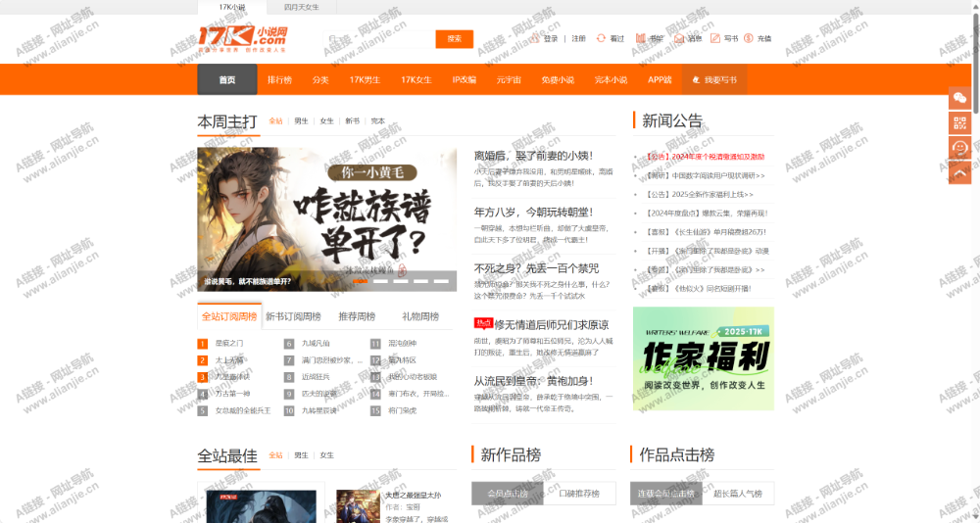Click the WeChat icon in right sidebar
The height and width of the screenshot is (523, 980).
[960, 98]
